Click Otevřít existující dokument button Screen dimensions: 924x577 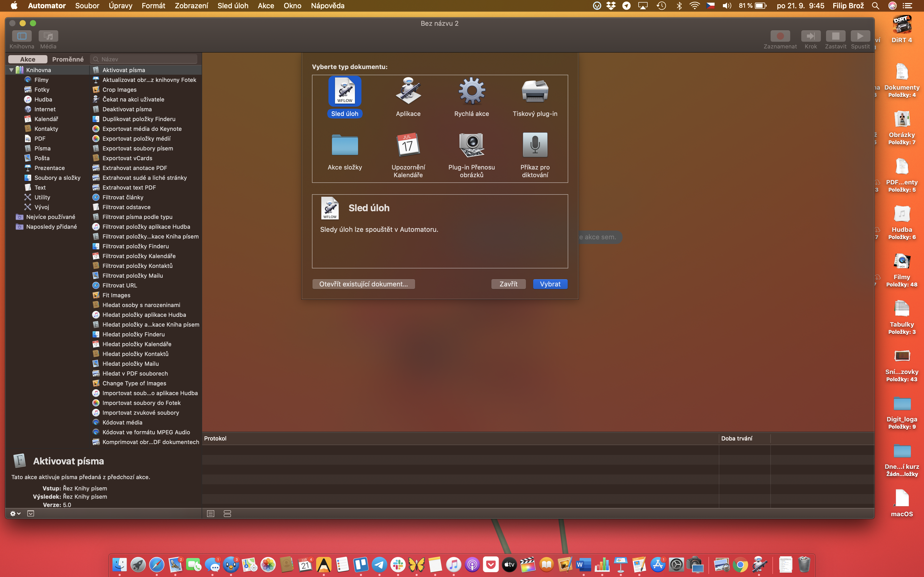pos(363,284)
